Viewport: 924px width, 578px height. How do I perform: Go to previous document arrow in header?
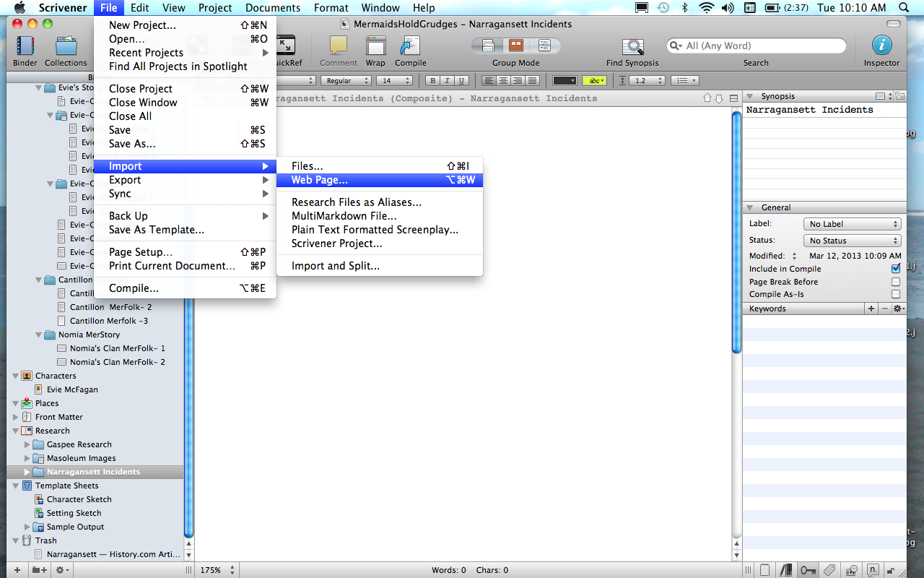pos(707,98)
